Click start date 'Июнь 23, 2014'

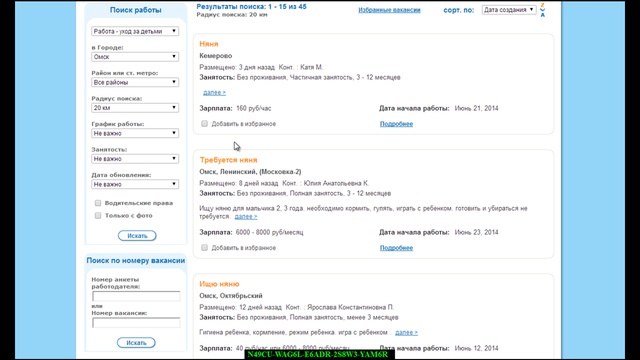(476, 232)
